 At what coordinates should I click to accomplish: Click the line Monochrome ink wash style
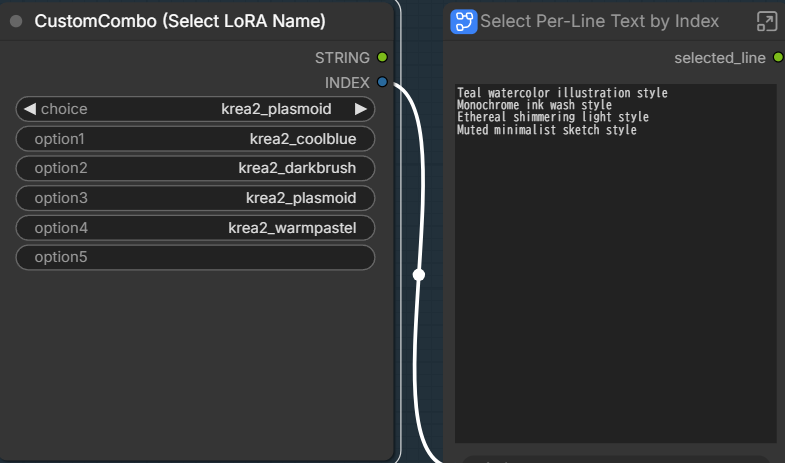[x=534, y=105]
